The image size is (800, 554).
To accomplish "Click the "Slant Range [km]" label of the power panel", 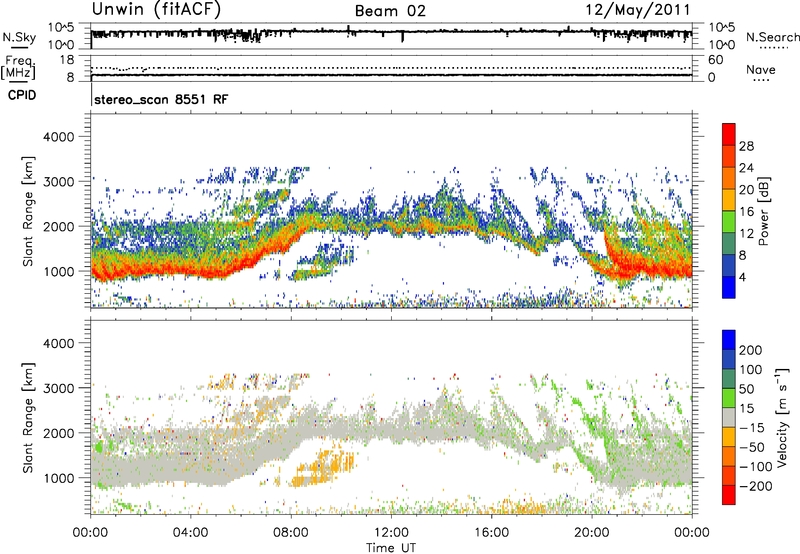I will tap(28, 212).
